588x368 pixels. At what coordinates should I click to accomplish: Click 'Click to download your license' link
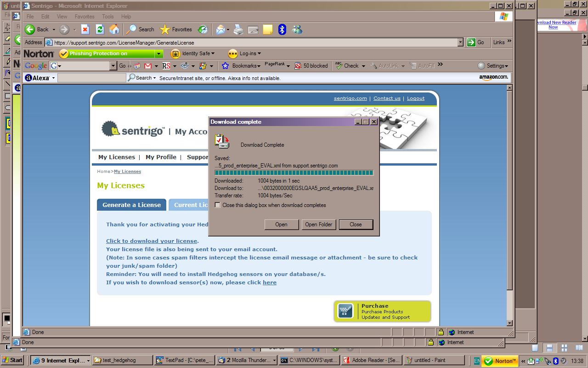(152, 241)
